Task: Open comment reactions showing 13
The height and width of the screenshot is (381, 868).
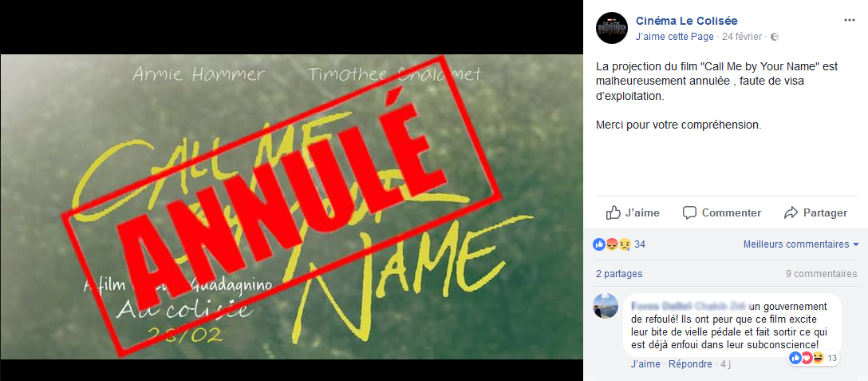Action: click(814, 359)
